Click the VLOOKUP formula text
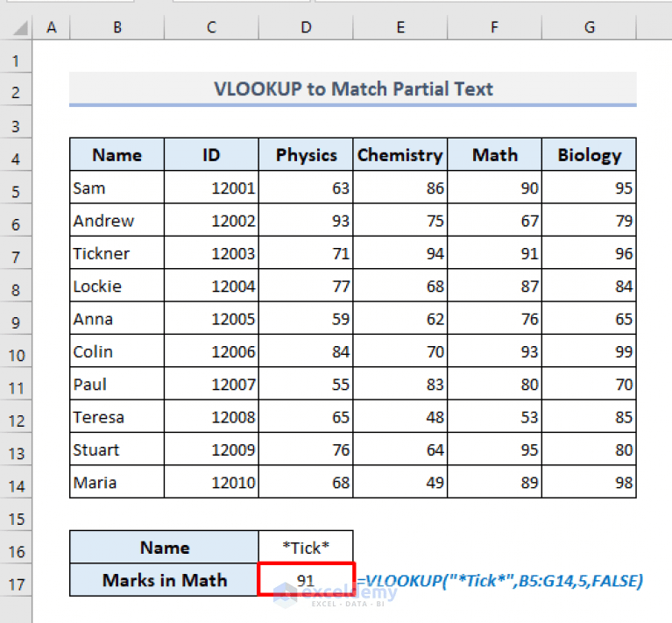Screen dimensions: 672x623 [x=499, y=581]
